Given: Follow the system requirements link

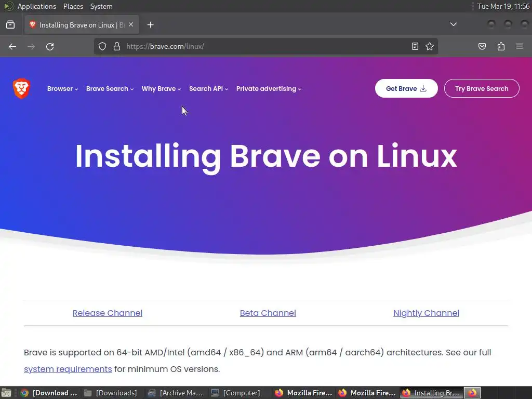Looking at the screenshot, I should pos(68,369).
